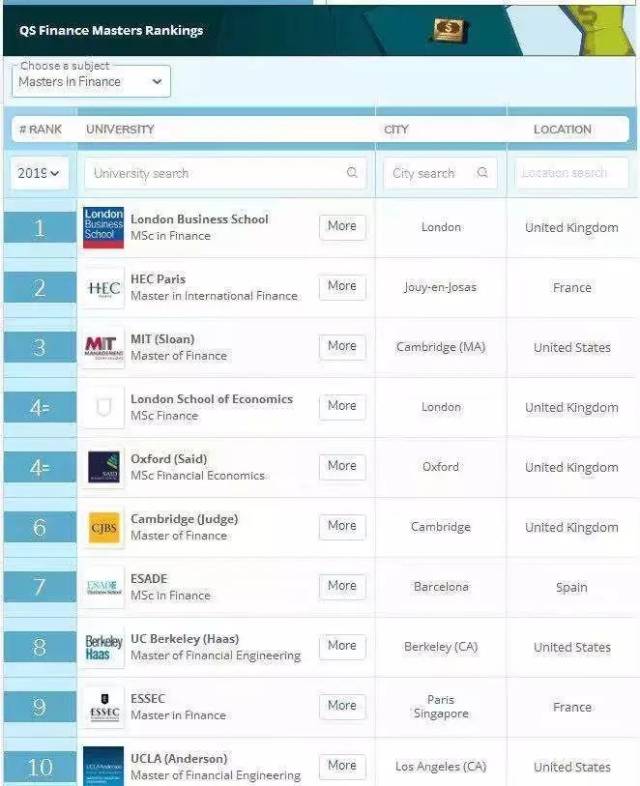Image resolution: width=640 pixels, height=786 pixels.
Task: Open the MIT (Sloan) university link
Action: coord(162,339)
